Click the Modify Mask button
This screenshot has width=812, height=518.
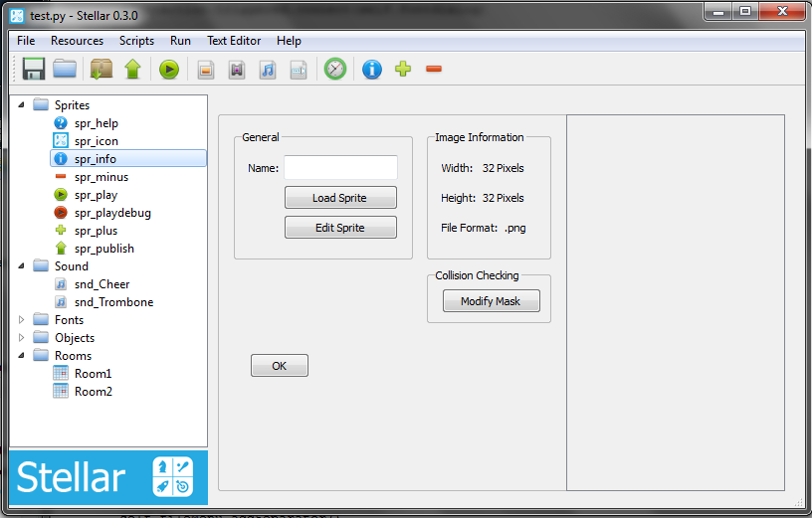tap(491, 301)
